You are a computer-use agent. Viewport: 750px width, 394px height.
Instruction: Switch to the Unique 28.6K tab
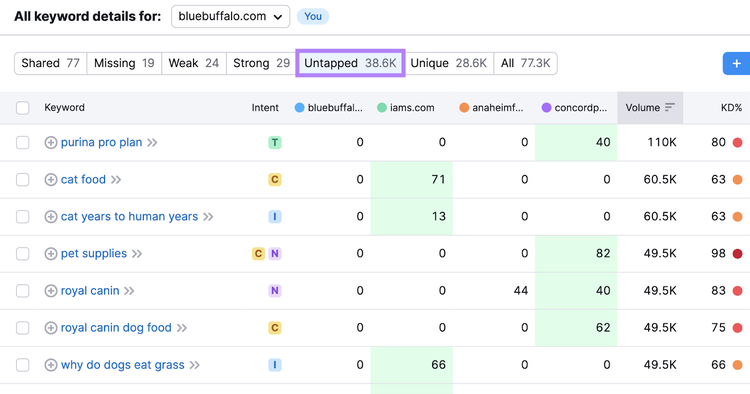pos(449,63)
